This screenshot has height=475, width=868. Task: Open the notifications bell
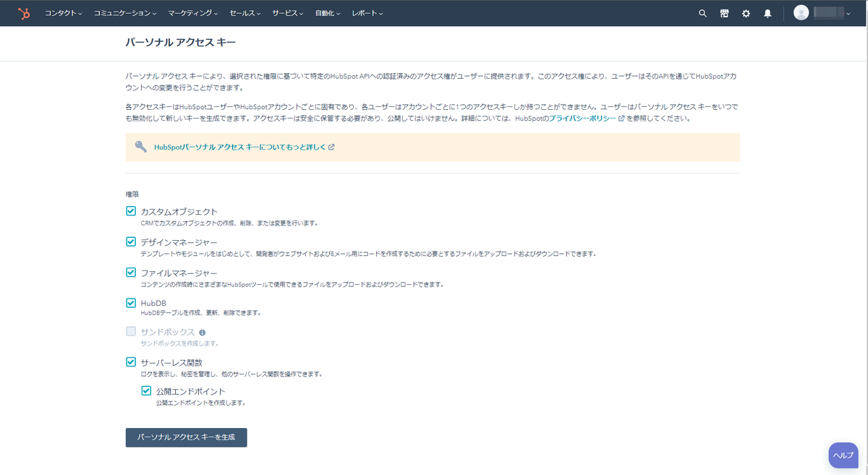[x=767, y=13]
